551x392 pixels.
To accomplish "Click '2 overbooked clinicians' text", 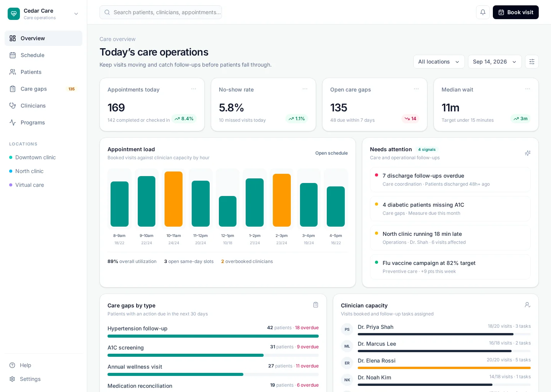I will pos(247,261).
